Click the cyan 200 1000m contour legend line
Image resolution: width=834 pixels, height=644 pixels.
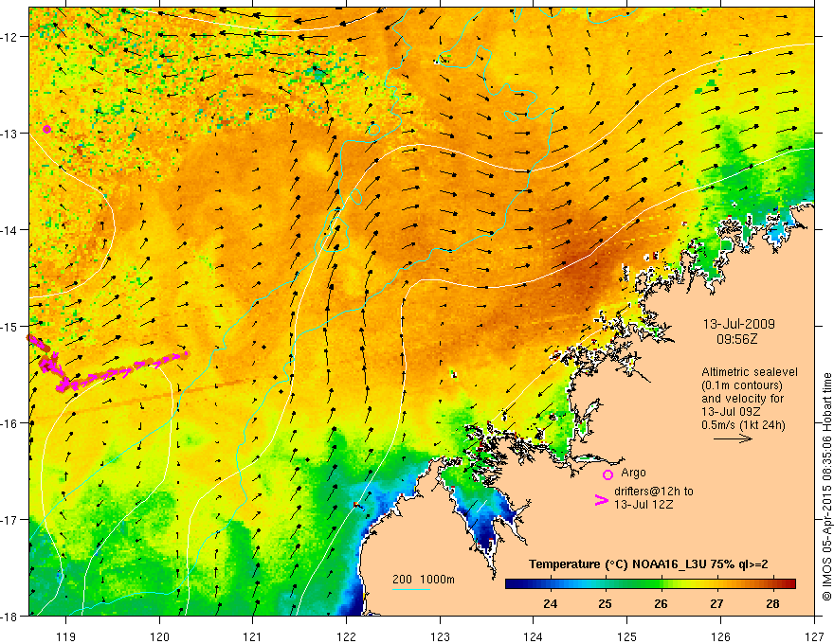point(411,589)
